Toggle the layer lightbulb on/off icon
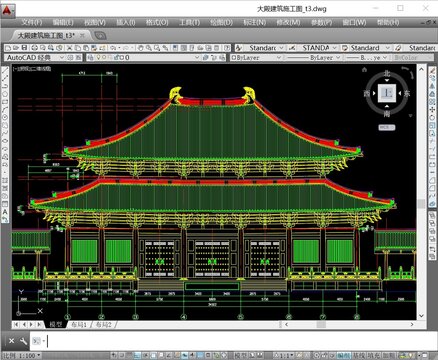Image resolution: width=438 pixels, height=360 pixels. pos(98,58)
